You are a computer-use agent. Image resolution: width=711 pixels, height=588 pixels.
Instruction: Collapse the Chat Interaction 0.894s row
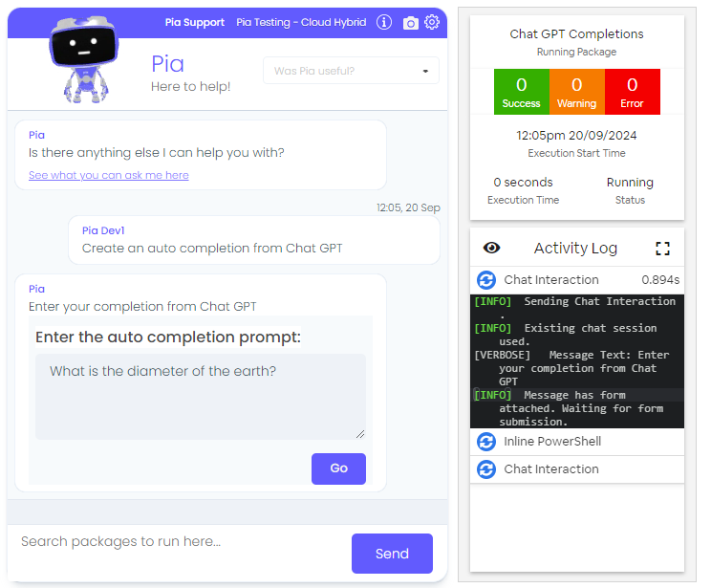(x=577, y=280)
